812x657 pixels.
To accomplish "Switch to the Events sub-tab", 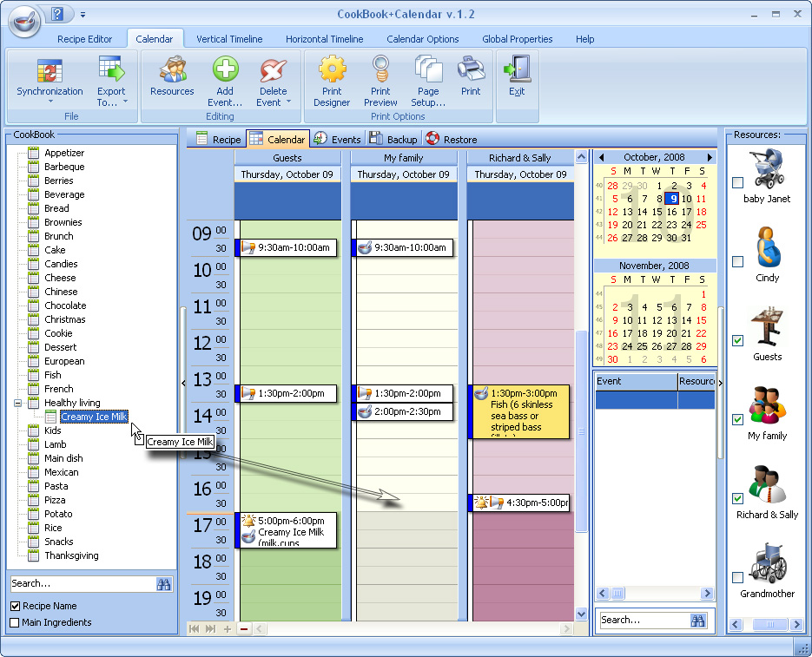I will tap(337, 138).
